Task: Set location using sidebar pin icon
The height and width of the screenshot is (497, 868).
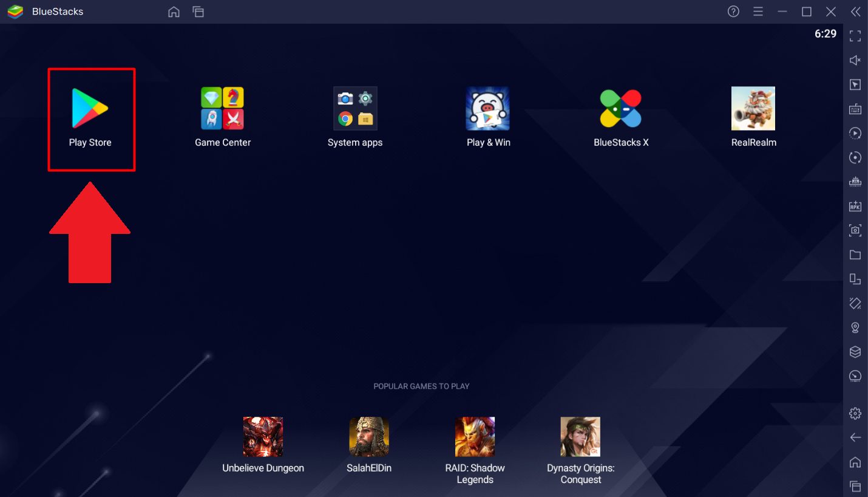Action: [x=855, y=327]
